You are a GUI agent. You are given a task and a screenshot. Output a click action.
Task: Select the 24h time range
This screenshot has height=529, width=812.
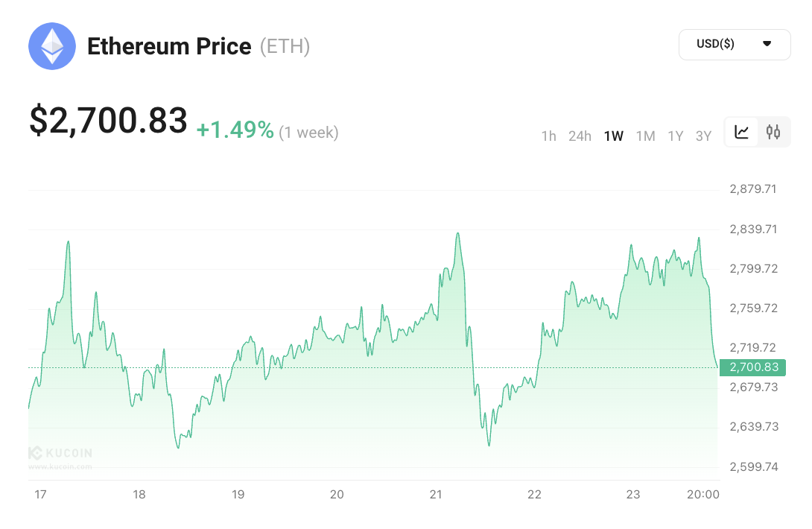pyautogui.click(x=580, y=136)
